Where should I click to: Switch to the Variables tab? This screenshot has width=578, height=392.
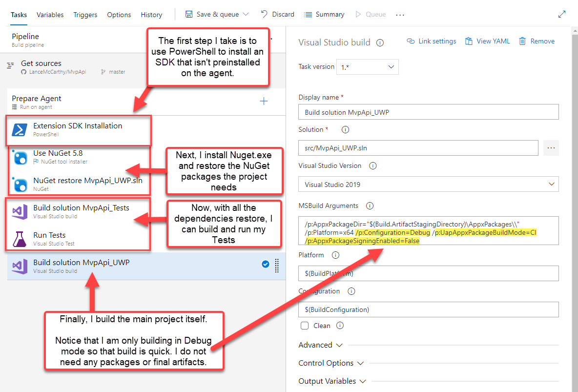pyautogui.click(x=50, y=15)
